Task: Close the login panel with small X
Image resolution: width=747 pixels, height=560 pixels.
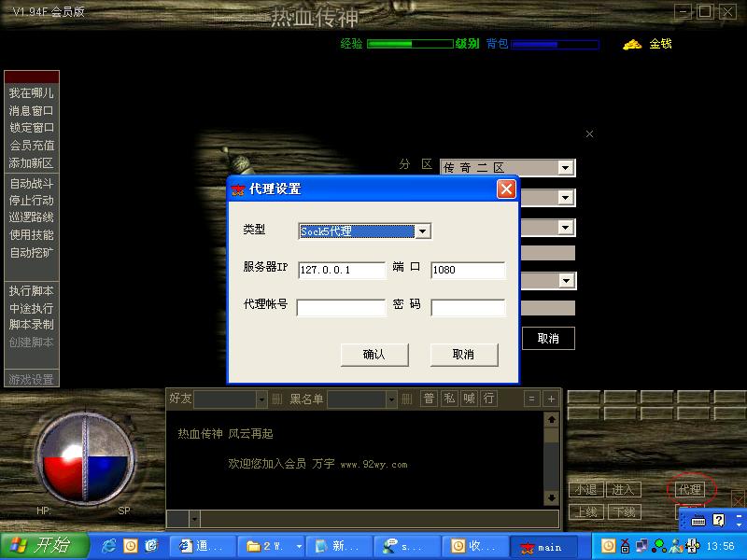Action: click(x=589, y=133)
